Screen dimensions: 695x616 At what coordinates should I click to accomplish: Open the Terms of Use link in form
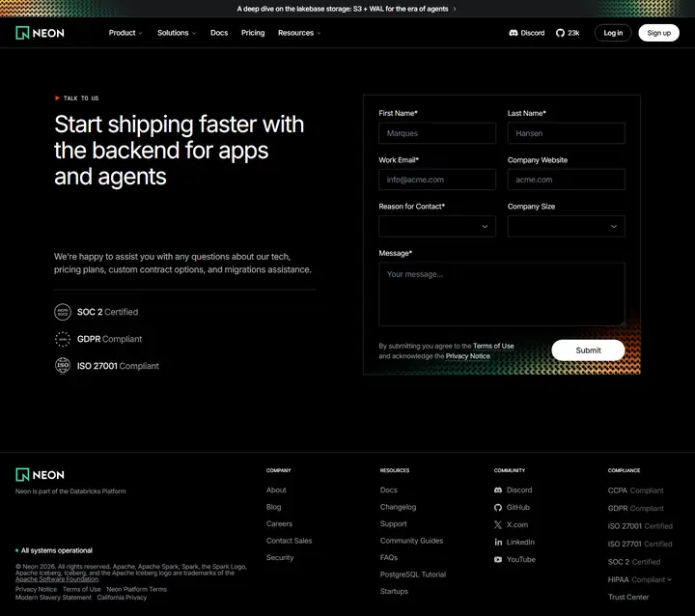pyautogui.click(x=493, y=346)
